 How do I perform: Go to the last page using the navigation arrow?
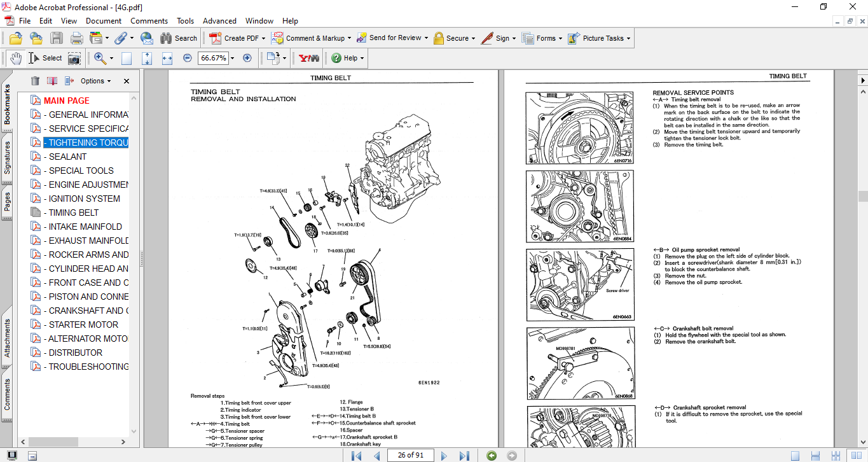[464, 455]
